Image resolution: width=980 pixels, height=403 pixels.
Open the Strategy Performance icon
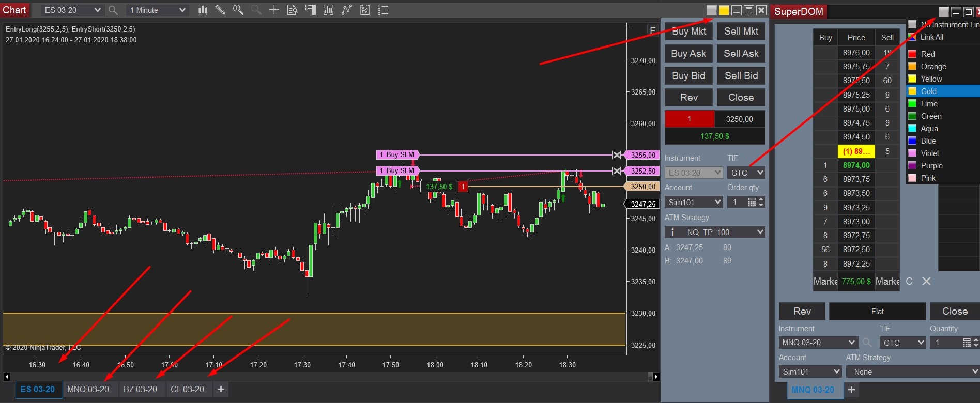pyautogui.click(x=365, y=10)
